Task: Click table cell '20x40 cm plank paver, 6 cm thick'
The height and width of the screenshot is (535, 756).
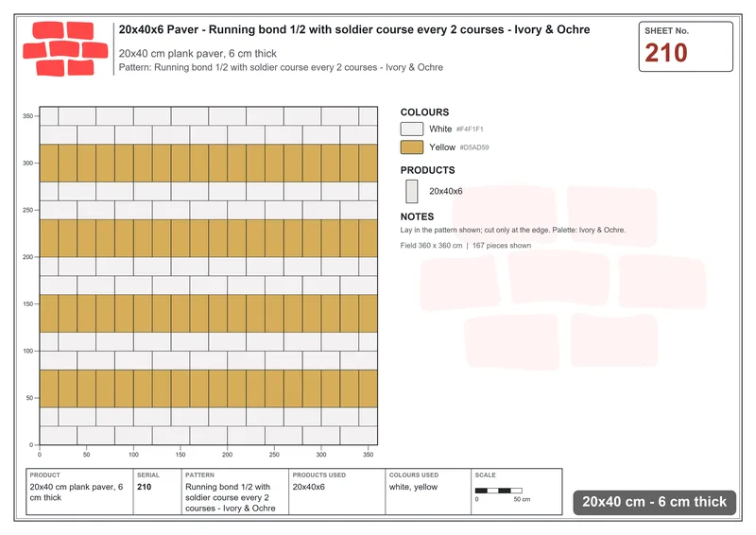Action: pyautogui.click(x=77, y=492)
